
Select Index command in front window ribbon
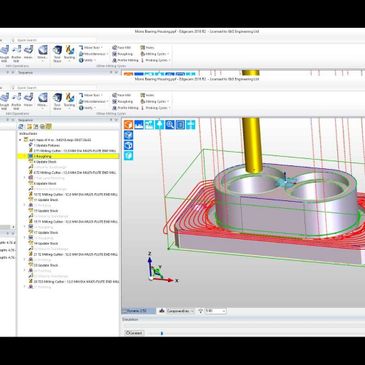pos(147,95)
